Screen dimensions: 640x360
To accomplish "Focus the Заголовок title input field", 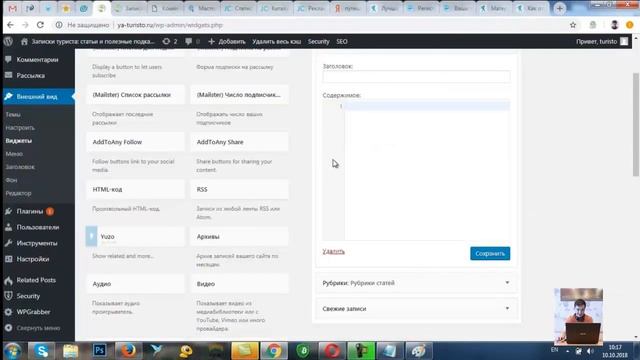I will (x=416, y=76).
